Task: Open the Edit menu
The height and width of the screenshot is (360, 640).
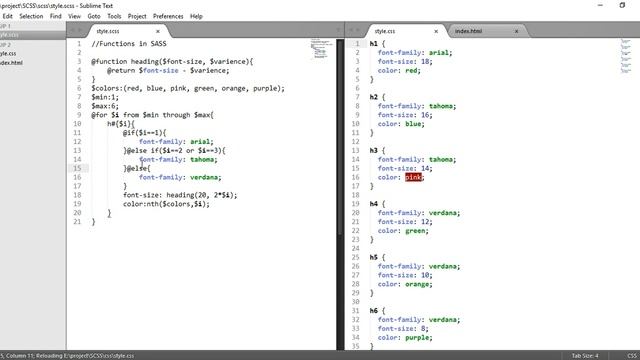Action: (7, 16)
